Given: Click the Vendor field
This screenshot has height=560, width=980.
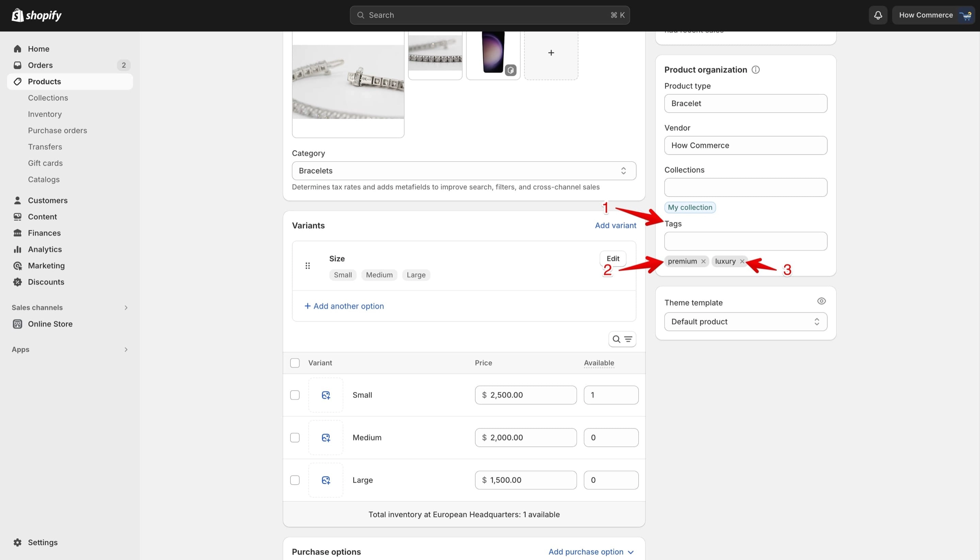Looking at the screenshot, I should (x=746, y=146).
